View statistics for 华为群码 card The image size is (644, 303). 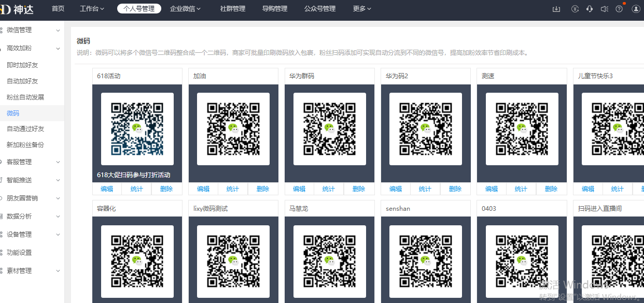pos(329,189)
